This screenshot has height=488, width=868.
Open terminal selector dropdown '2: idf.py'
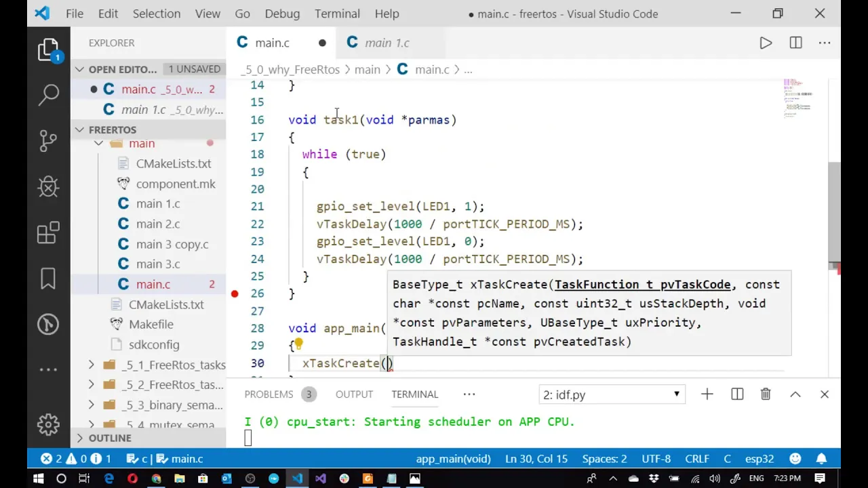tap(612, 394)
